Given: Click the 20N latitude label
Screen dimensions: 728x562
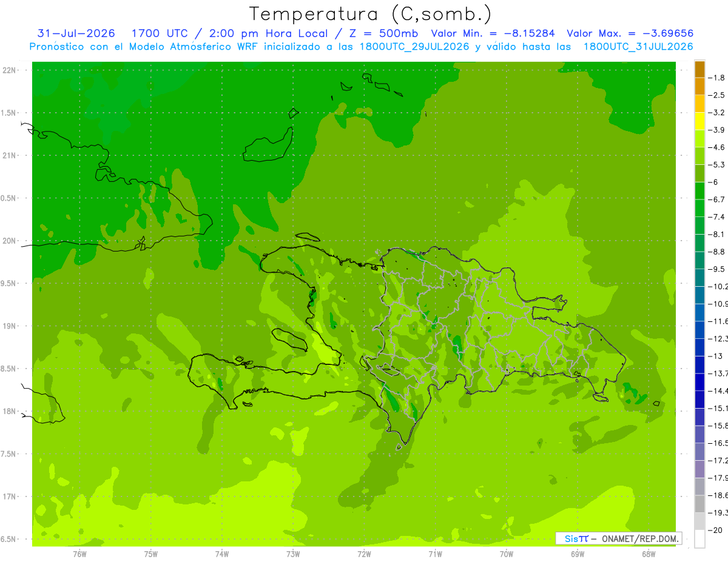Looking at the screenshot, I should (10, 241).
